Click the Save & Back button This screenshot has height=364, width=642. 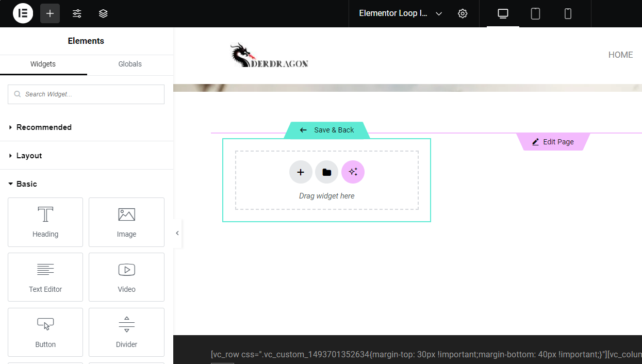click(x=327, y=130)
